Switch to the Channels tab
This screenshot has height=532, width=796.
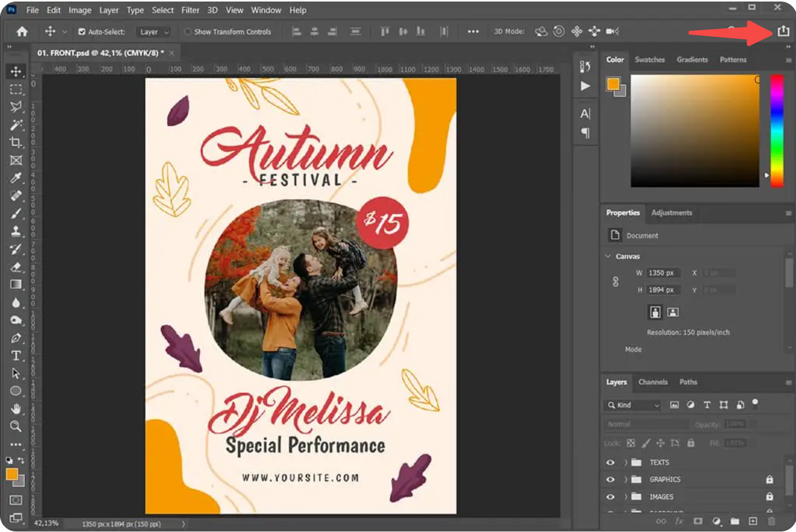click(653, 382)
